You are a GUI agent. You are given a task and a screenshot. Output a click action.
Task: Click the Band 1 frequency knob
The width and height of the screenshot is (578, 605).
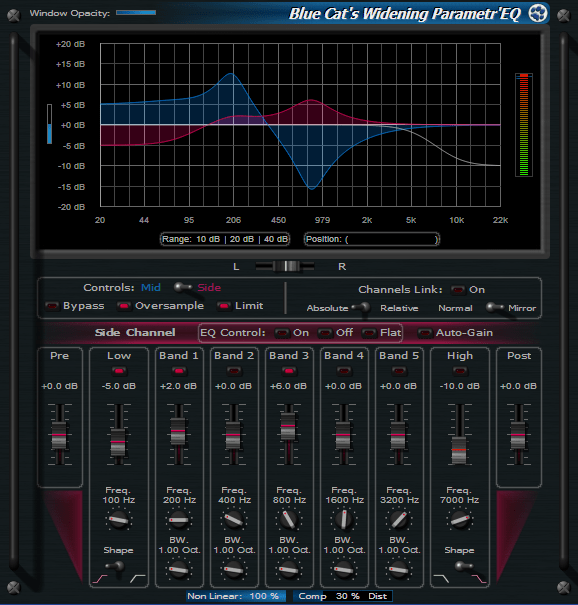[179, 520]
